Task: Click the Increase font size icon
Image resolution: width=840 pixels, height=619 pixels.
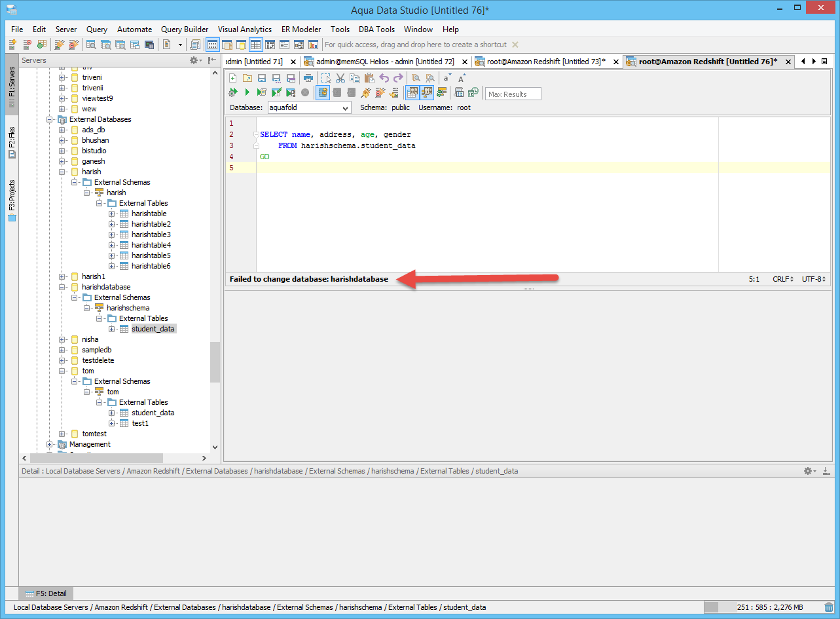Action: 462,78
